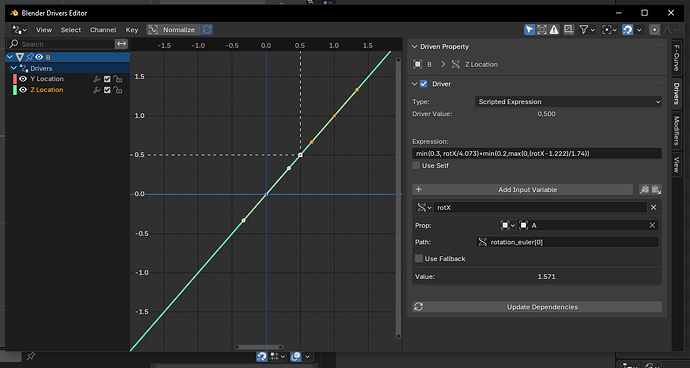Toggle Z Location curve visibility eye
The width and height of the screenshot is (690, 368).
click(x=23, y=90)
